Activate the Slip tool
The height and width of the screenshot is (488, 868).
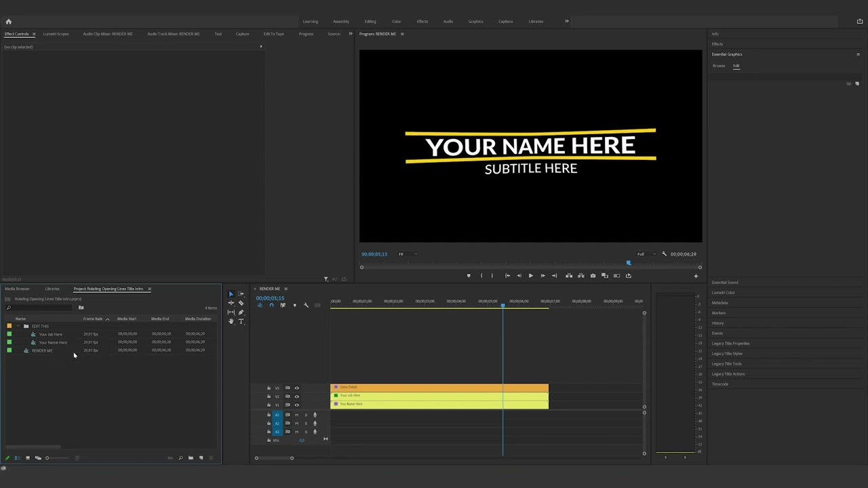231,312
